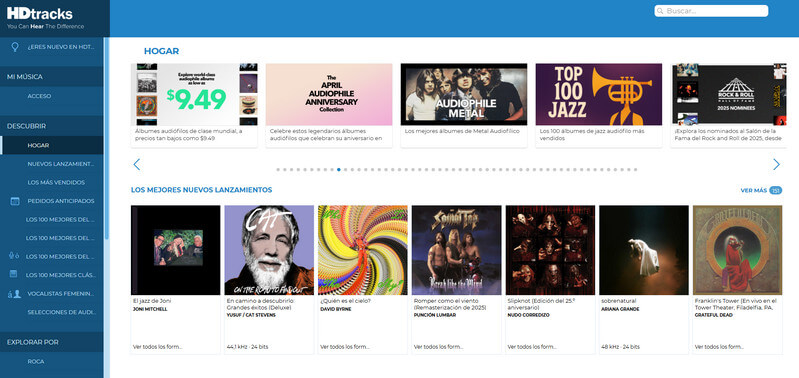This screenshot has width=799, height=378.
Task: Click Ver todos los form under David Byrne
Action: tap(344, 347)
